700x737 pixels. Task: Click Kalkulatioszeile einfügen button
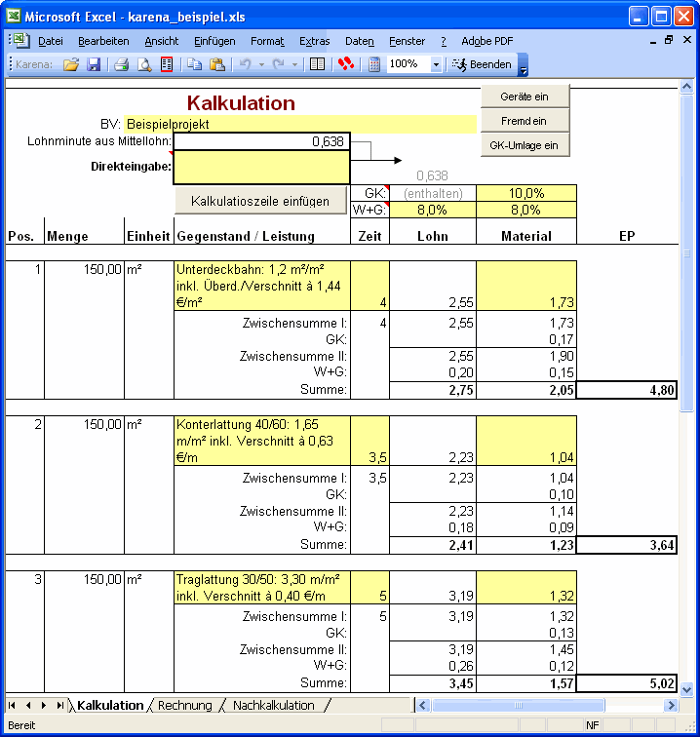click(260, 201)
